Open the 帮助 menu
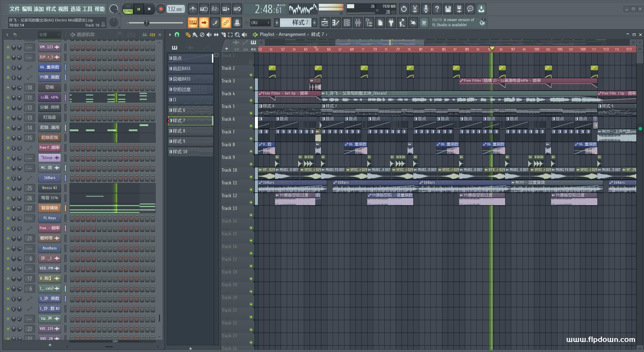Screen dimensions: 644x352 pyautogui.click(x=100, y=9)
